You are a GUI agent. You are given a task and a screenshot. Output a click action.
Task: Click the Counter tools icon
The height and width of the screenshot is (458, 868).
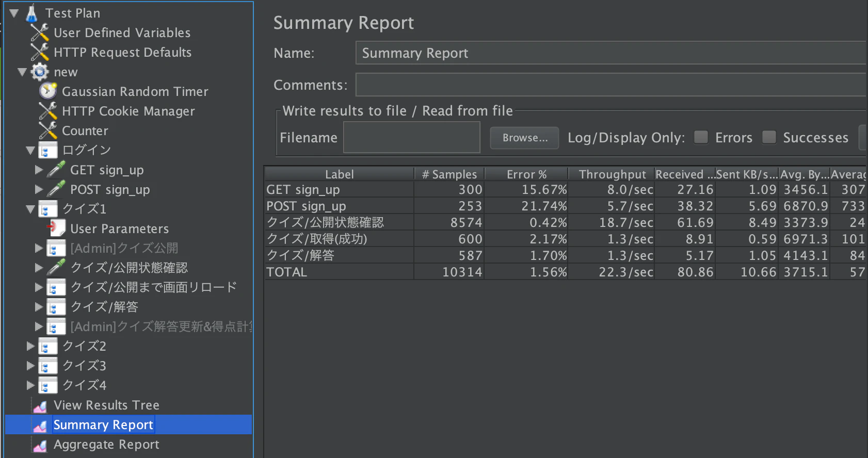tap(48, 130)
